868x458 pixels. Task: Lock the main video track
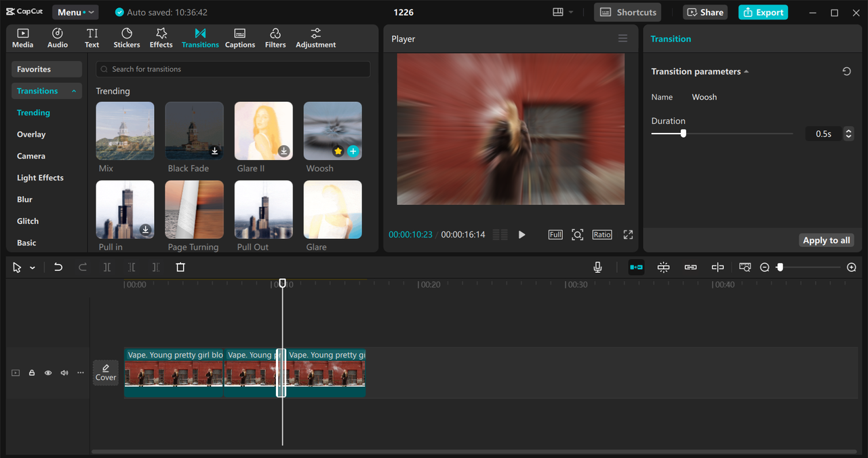(x=32, y=373)
